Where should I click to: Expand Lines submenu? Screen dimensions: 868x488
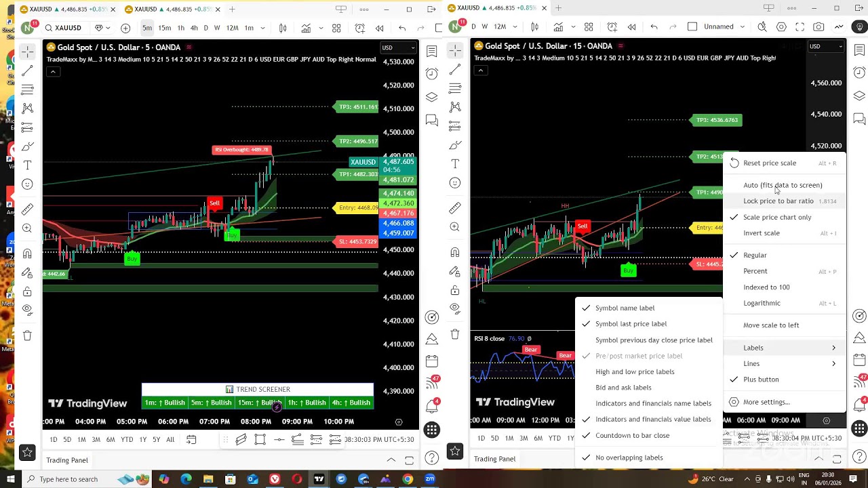pyautogui.click(x=785, y=364)
